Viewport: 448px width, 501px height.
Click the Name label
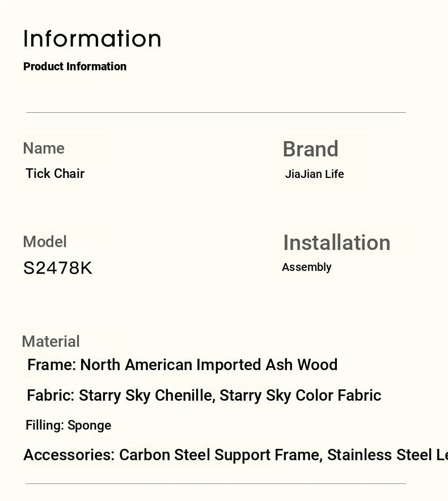click(44, 148)
